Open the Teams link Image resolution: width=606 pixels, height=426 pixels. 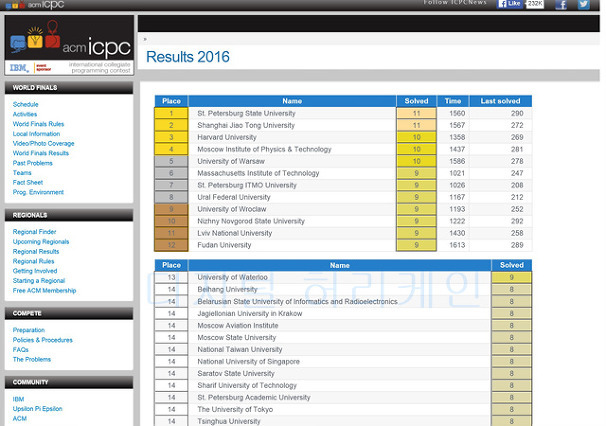22,173
